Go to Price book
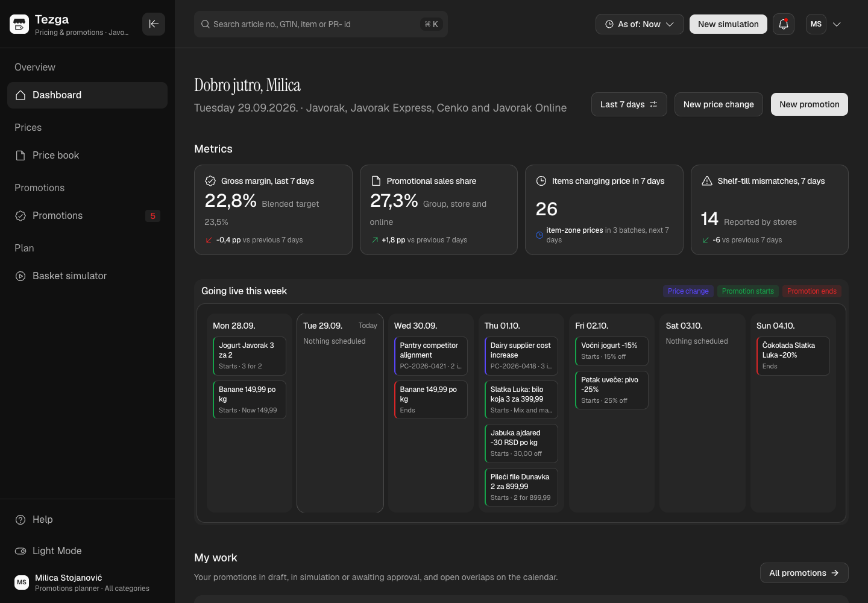868x603 pixels. [x=87, y=156]
